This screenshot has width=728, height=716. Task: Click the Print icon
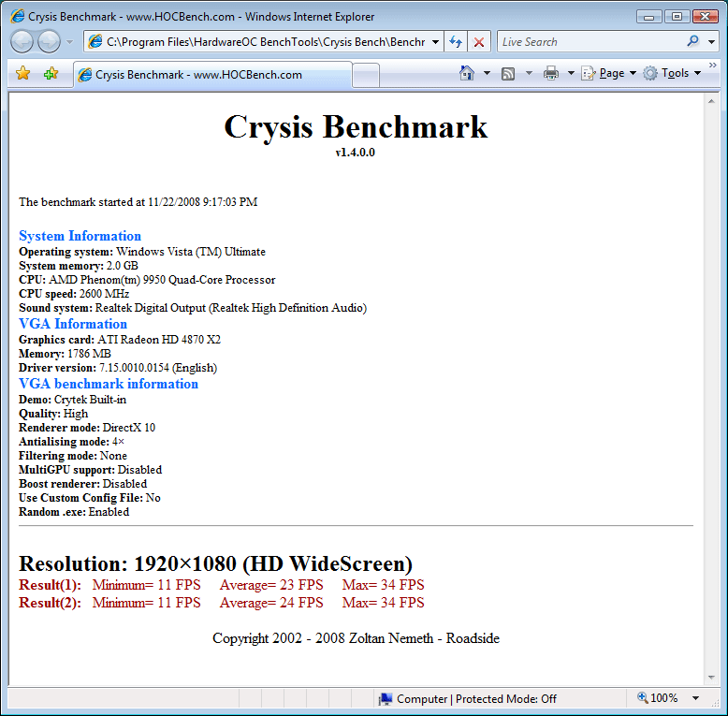point(551,73)
